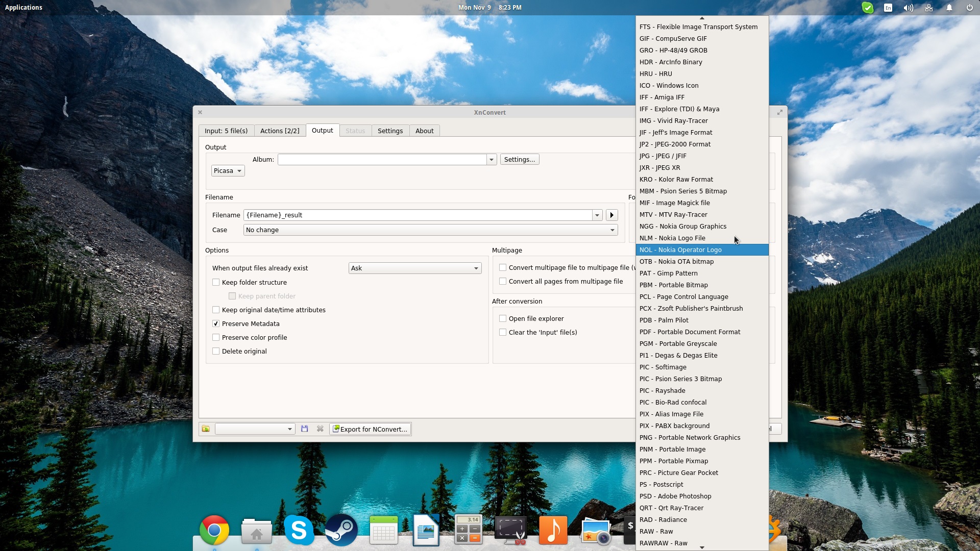
Task: Open the photo viewer app in dock
Action: [x=595, y=532]
